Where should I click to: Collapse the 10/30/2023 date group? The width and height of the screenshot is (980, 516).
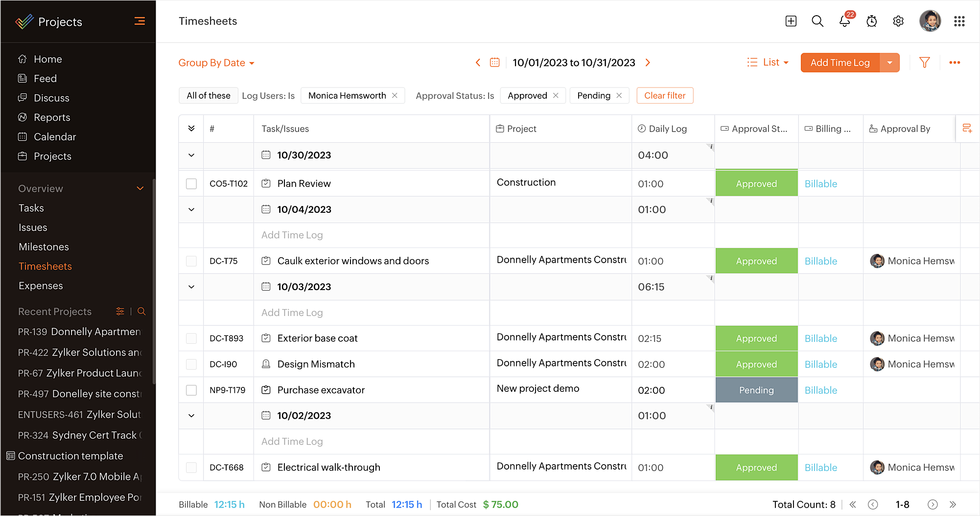click(191, 155)
